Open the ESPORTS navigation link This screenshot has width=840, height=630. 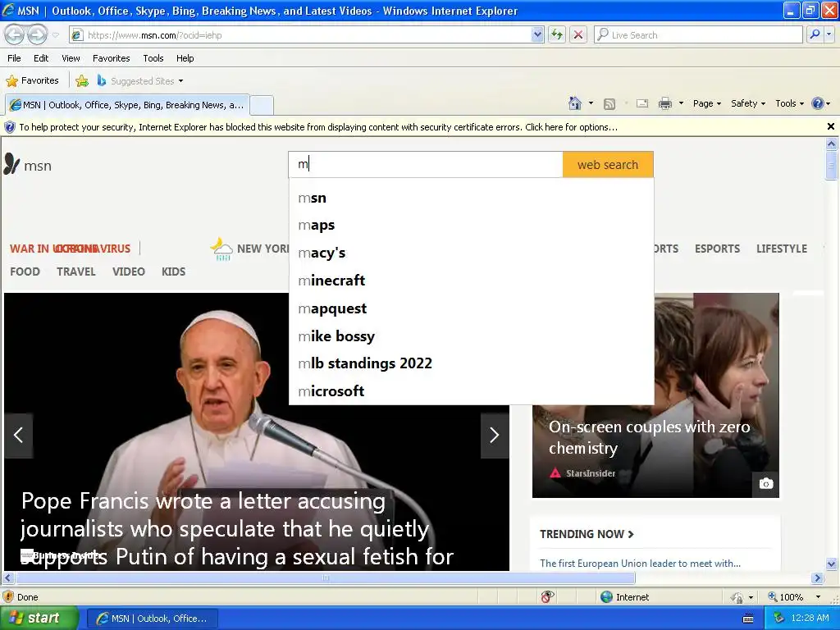click(x=717, y=249)
